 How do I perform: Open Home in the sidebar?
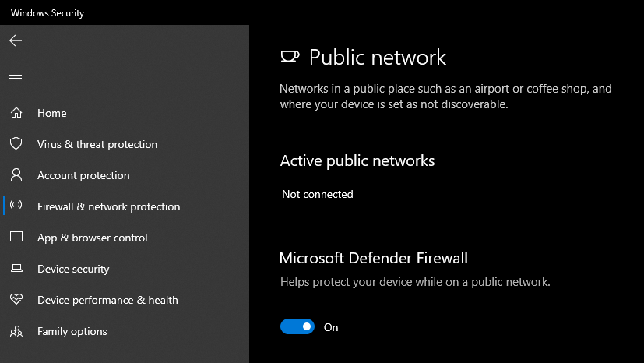click(51, 113)
